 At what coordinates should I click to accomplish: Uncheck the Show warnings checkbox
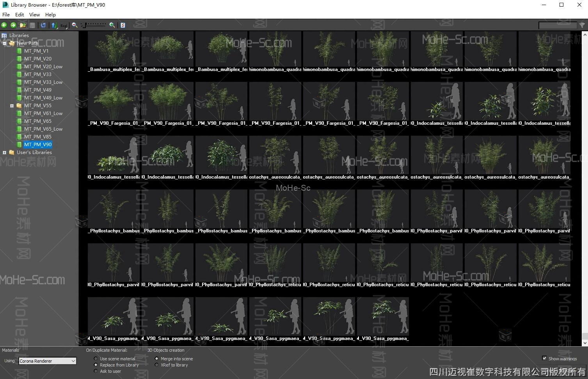tap(544, 358)
